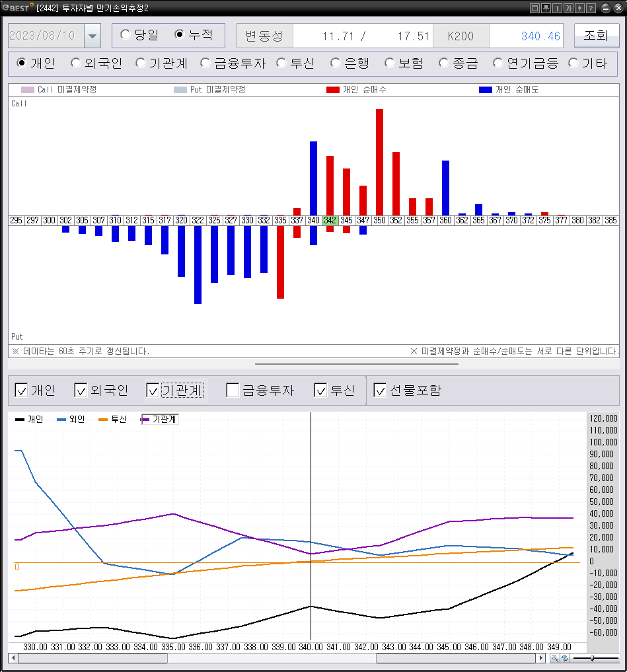Click the zoom slider handle at bottom right
The width and height of the screenshot is (627, 672).
coord(592,658)
